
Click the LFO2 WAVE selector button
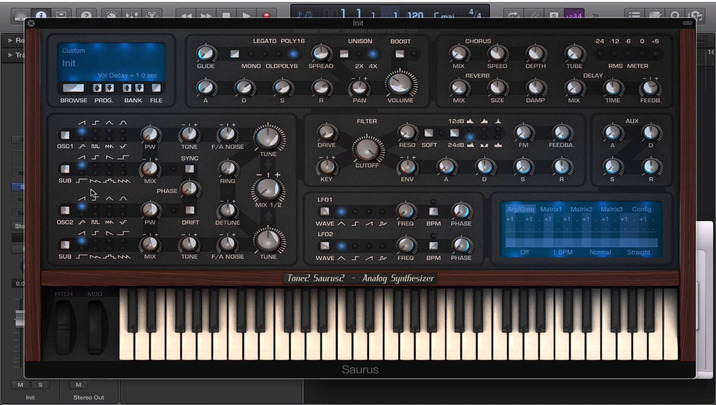pos(325,246)
